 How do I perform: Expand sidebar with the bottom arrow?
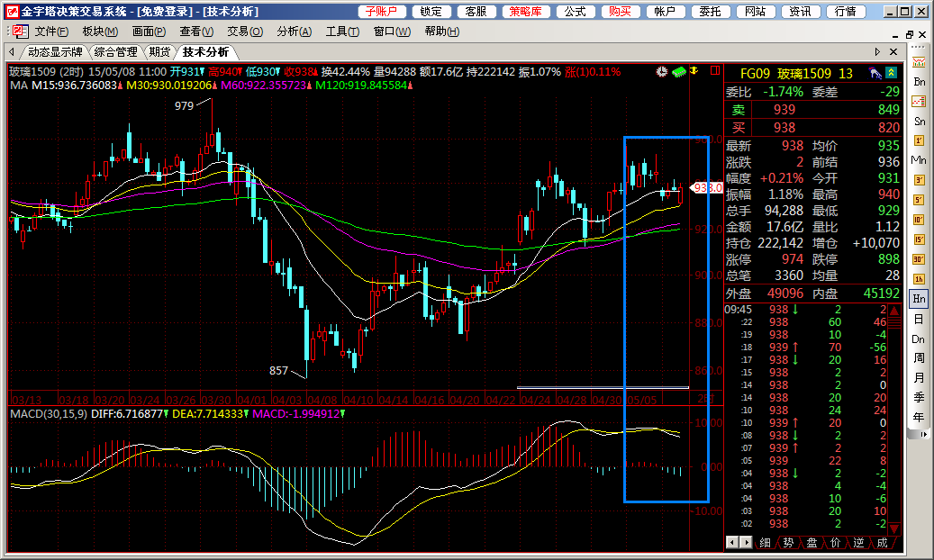tap(922, 434)
